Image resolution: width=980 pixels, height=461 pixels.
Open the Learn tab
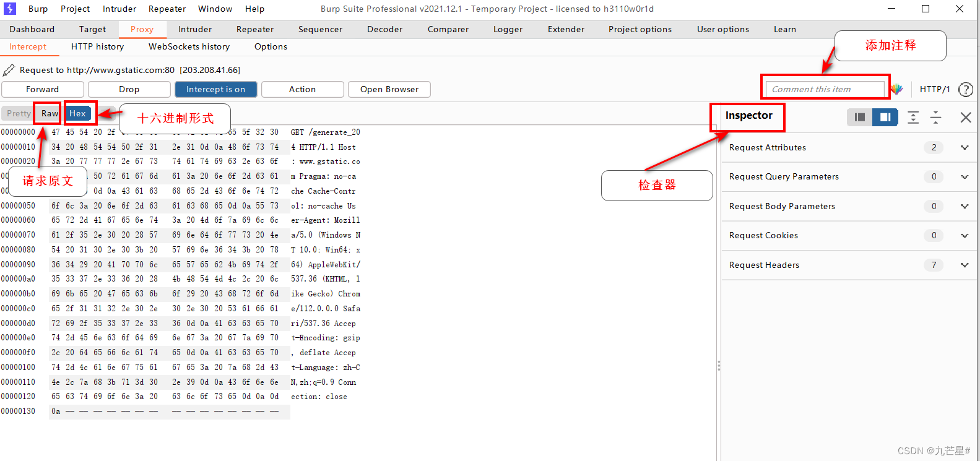point(785,29)
